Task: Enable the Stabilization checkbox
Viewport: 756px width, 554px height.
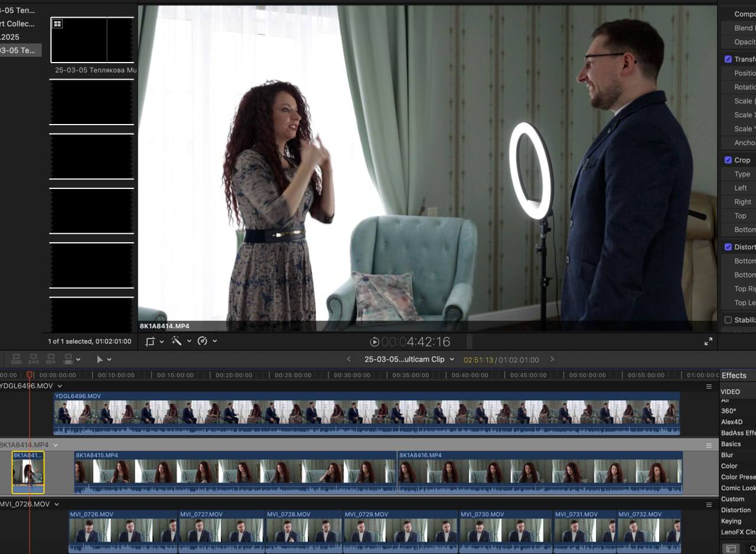Action: 728,320
